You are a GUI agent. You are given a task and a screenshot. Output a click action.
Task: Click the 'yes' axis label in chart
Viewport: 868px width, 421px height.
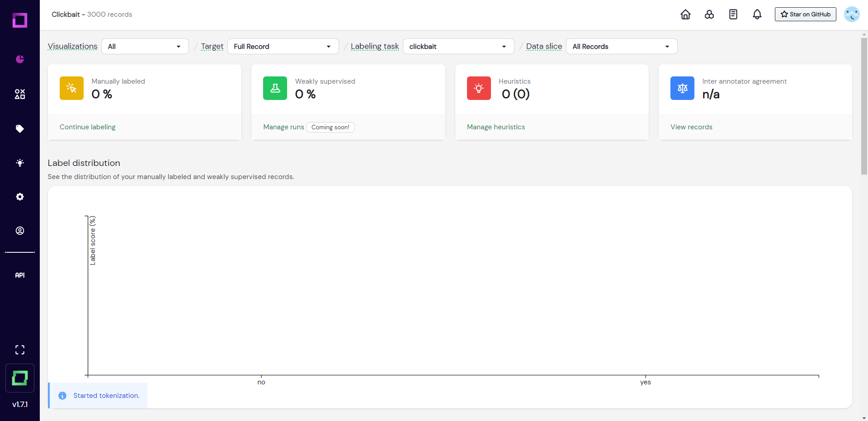click(x=646, y=383)
